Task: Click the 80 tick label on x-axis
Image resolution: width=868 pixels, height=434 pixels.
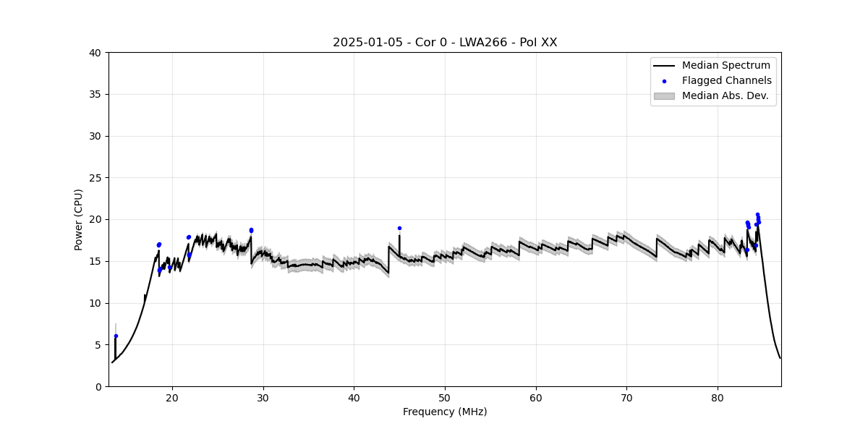Action: coord(718,398)
